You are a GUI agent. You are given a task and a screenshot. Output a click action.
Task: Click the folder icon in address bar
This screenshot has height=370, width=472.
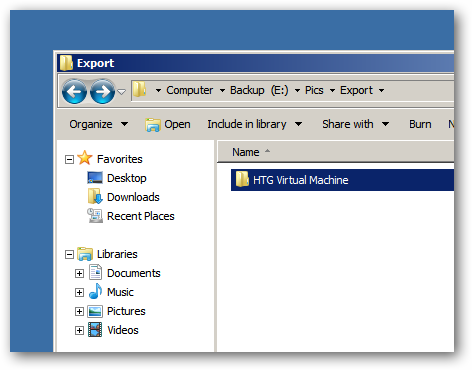140,90
